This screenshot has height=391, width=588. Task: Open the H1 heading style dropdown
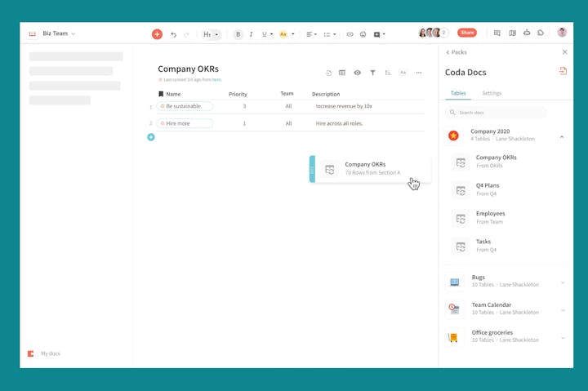point(212,34)
